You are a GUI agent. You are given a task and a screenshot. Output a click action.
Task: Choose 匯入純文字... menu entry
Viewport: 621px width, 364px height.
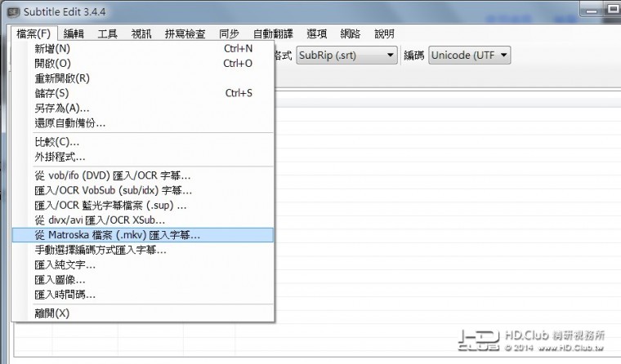[x=143, y=264]
